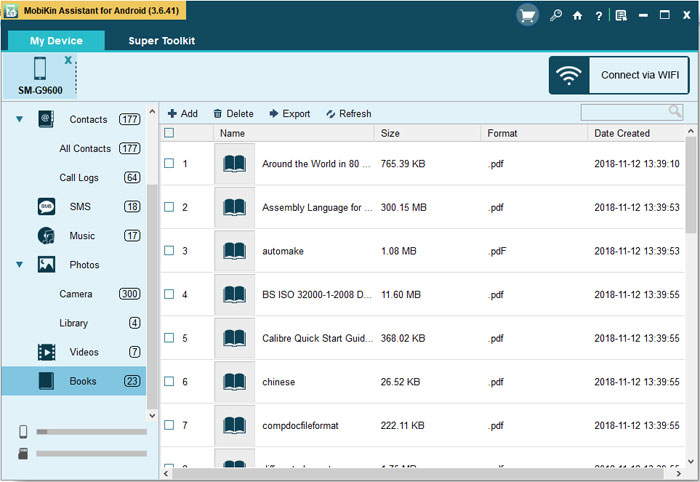Check the box for compdocfileformat row
This screenshot has height=482, width=700.
point(169,425)
